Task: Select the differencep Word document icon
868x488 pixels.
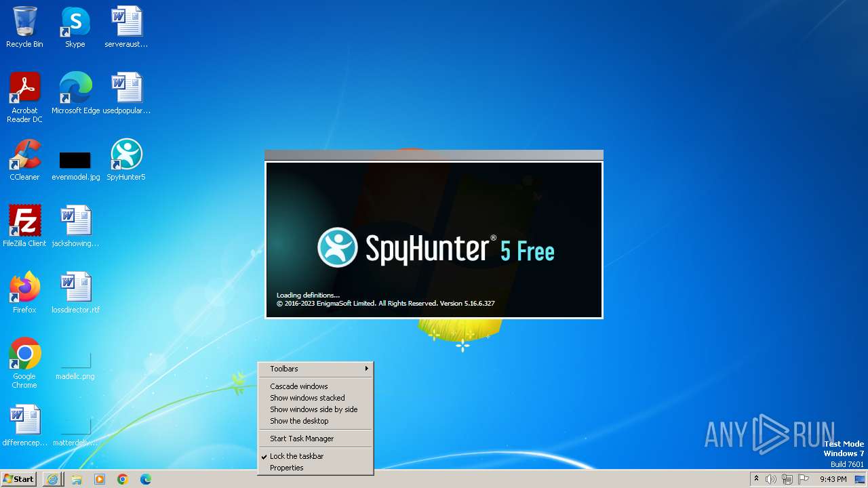Action: (24, 426)
